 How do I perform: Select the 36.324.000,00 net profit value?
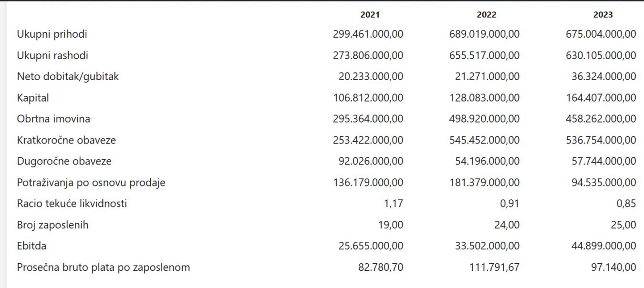(604, 77)
